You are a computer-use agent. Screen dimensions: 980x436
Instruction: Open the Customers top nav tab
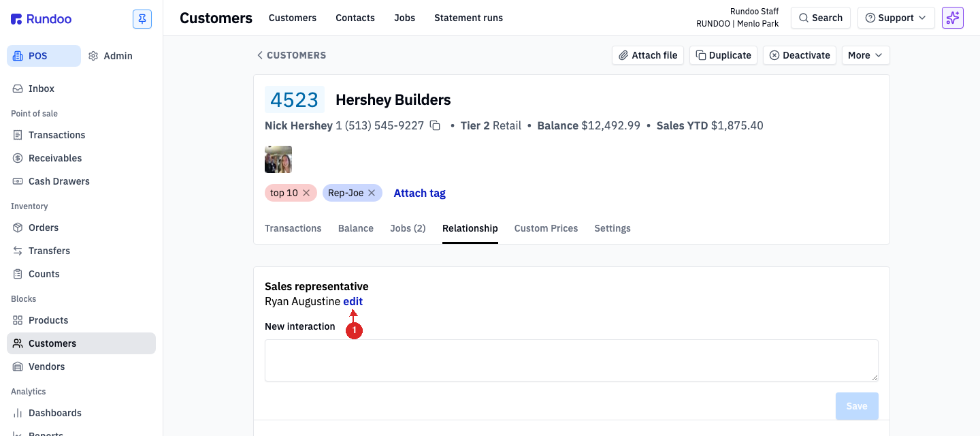pyautogui.click(x=293, y=18)
